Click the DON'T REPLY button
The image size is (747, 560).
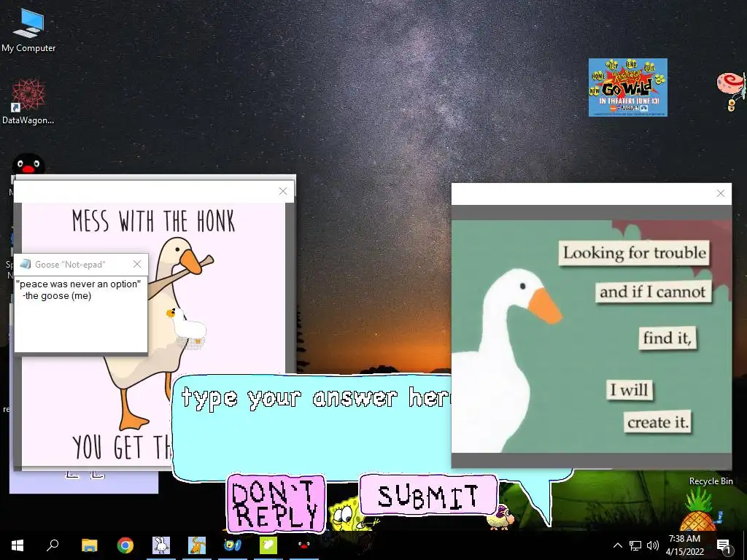coord(276,504)
